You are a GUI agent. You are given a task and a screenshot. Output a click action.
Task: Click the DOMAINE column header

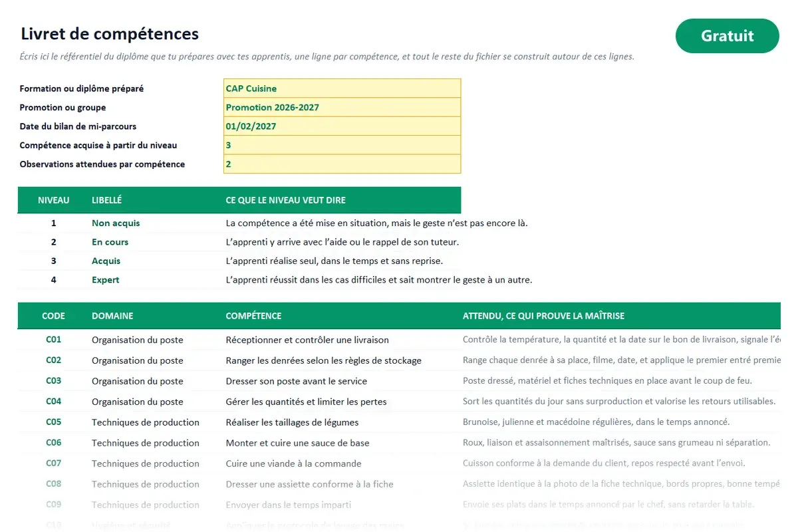pyautogui.click(x=112, y=316)
